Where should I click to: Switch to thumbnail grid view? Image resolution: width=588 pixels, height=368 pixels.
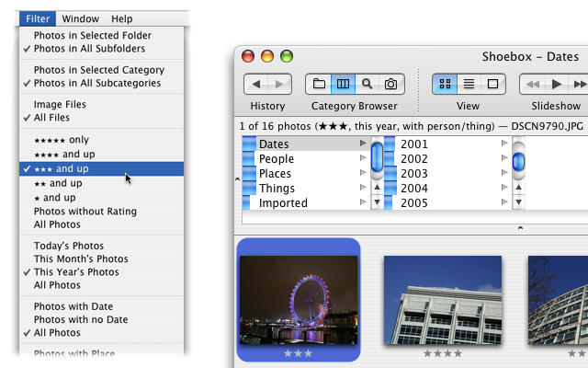445,85
